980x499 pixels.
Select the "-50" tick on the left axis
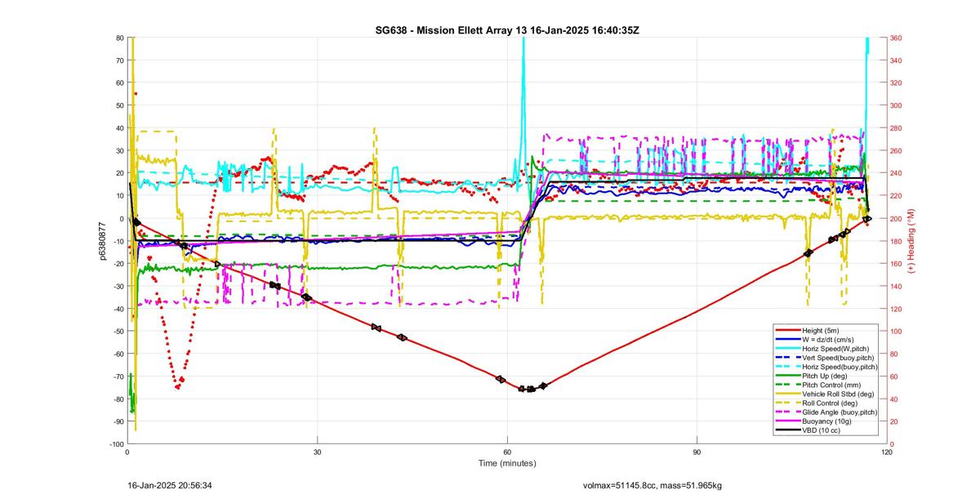[117, 331]
